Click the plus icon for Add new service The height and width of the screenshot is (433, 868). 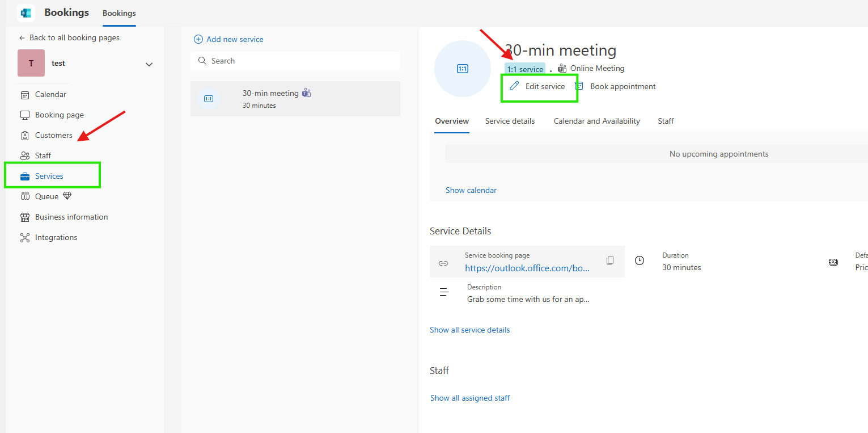click(x=198, y=39)
